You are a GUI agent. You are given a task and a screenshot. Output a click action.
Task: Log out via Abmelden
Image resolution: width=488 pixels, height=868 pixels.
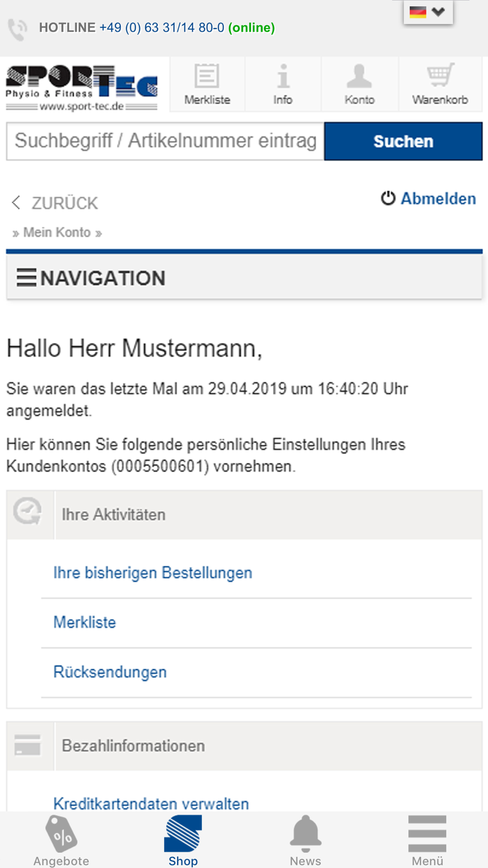tap(428, 199)
